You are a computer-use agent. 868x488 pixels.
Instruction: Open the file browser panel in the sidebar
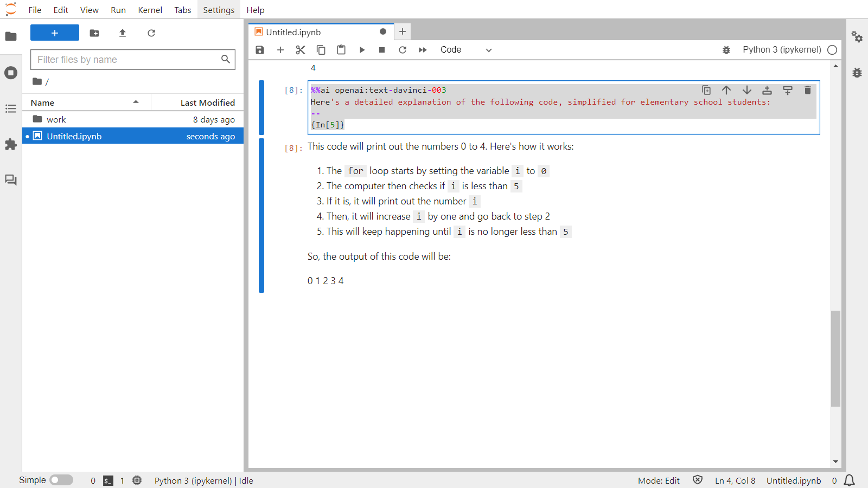(11, 36)
